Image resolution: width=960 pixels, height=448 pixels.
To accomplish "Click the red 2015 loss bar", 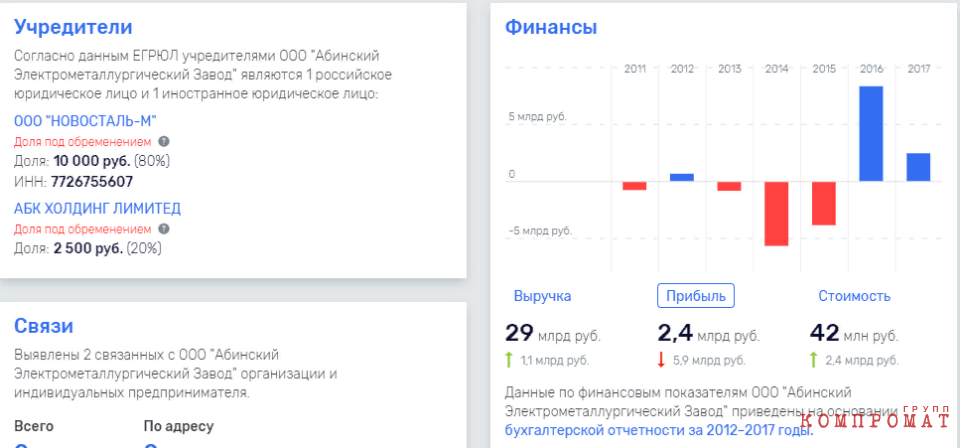I will click(823, 203).
